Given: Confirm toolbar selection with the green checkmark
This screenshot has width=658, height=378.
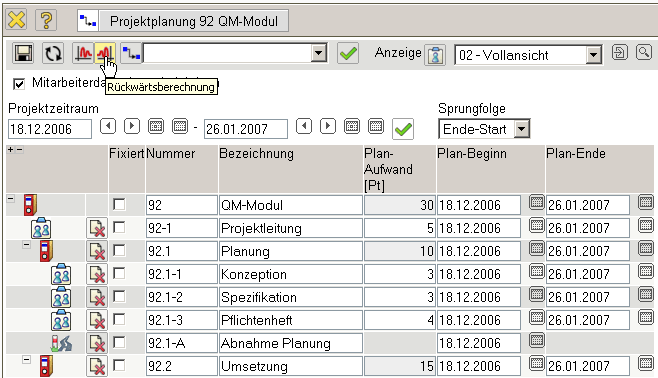Looking at the screenshot, I should pyautogui.click(x=348, y=54).
